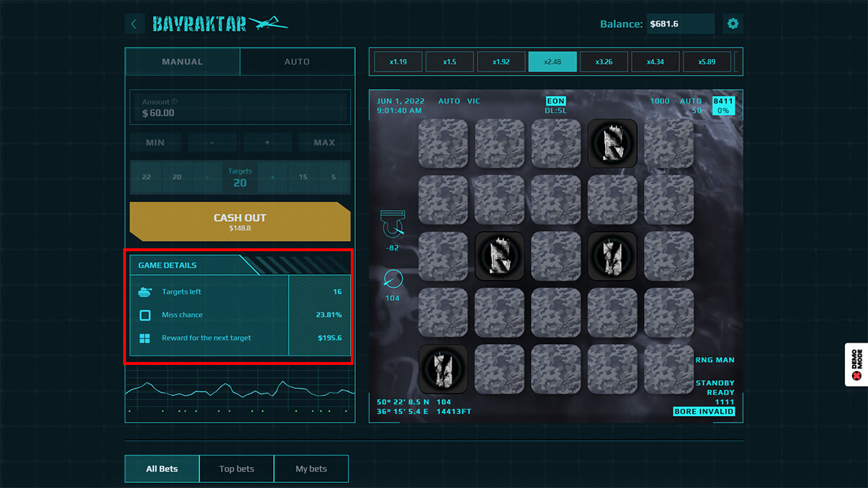This screenshot has width=868, height=488.
Task: Click the tank icon beside Targets left
Action: point(145,292)
